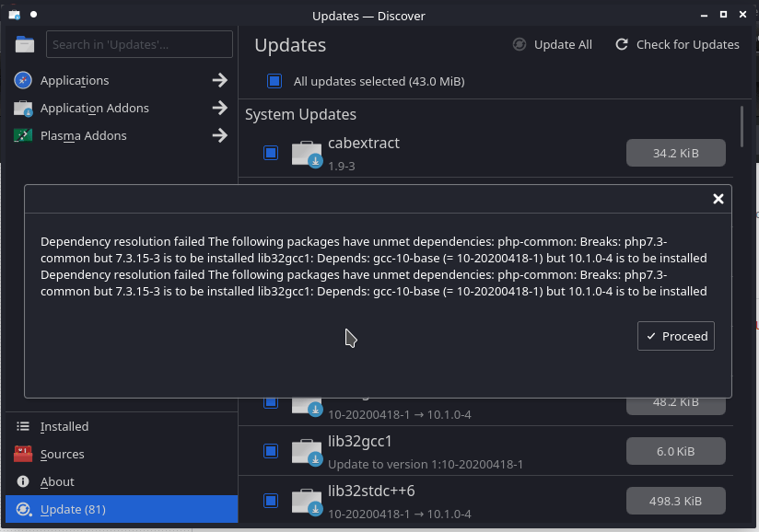Click the 498.3 KiB size button for lib32stdc++6
The height and width of the screenshot is (532, 759).
[x=676, y=501]
